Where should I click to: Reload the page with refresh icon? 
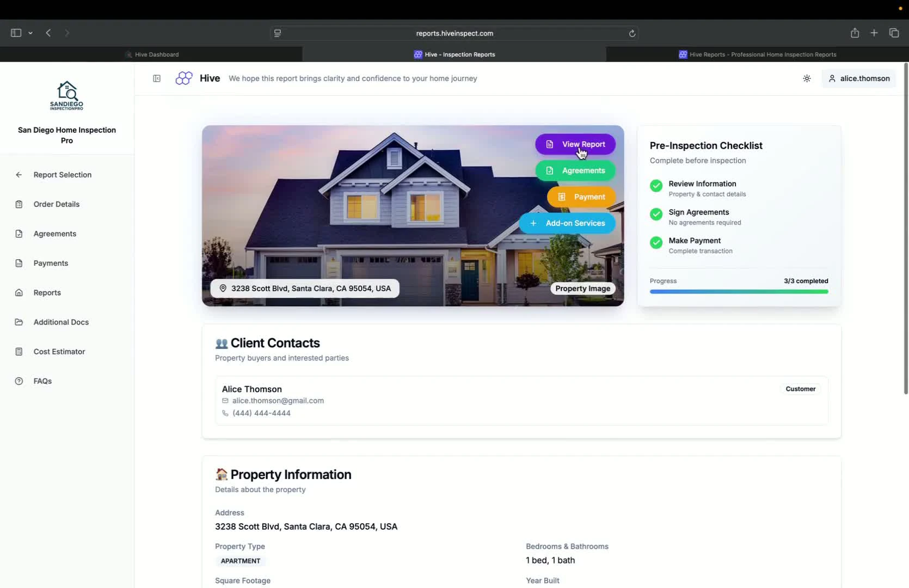click(631, 33)
